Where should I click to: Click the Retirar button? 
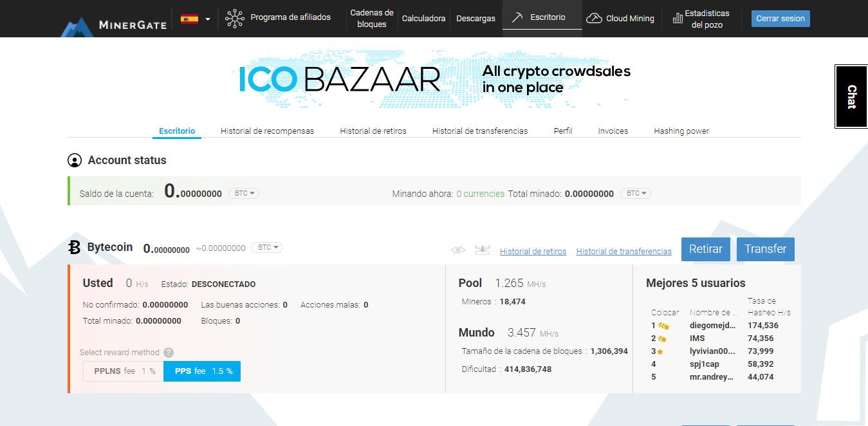tap(706, 249)
